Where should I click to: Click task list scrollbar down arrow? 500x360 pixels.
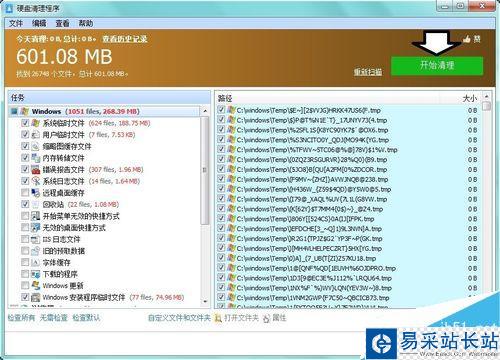205,301
